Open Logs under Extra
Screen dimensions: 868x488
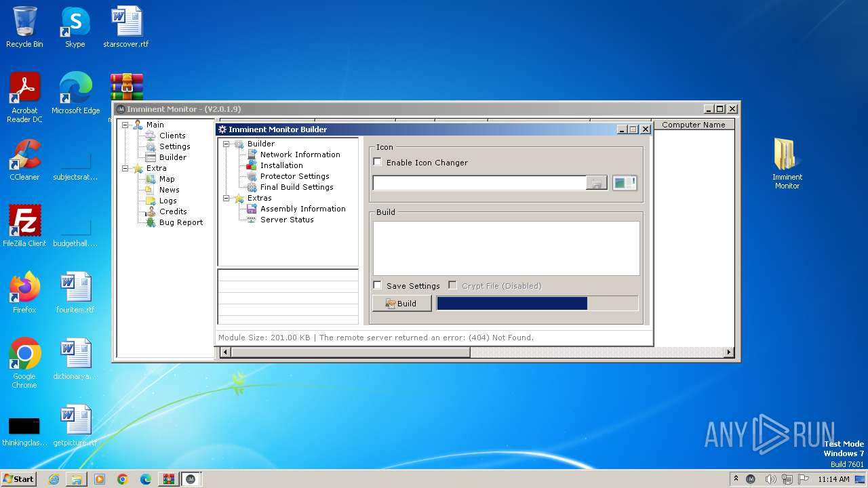click(x=167, y=201)
